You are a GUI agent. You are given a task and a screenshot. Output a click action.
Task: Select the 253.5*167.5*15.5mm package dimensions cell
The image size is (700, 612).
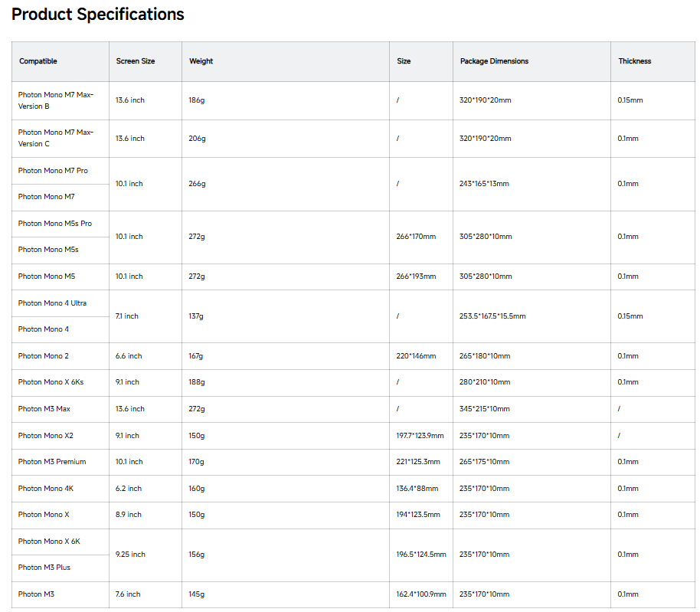[x=492, y=316]
